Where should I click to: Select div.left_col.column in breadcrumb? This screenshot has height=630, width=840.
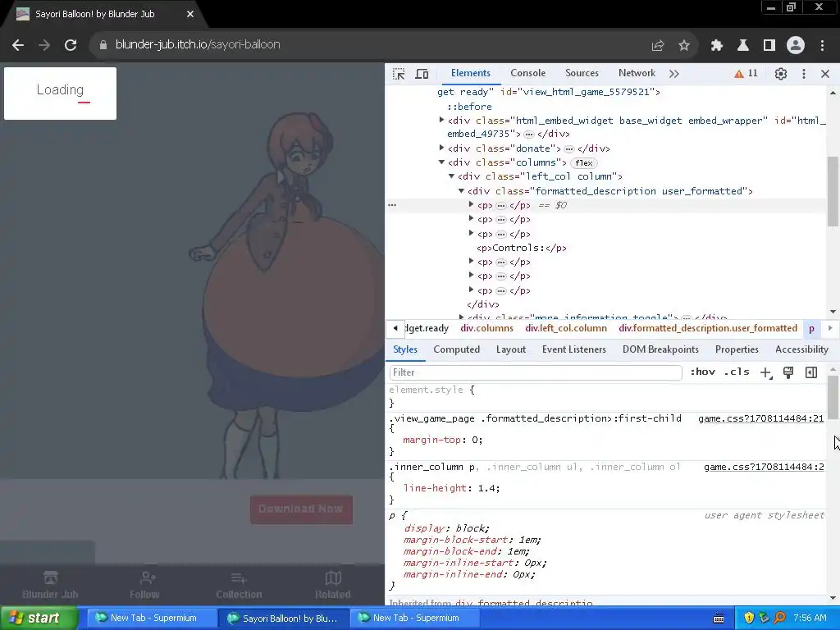click(566, 328)
